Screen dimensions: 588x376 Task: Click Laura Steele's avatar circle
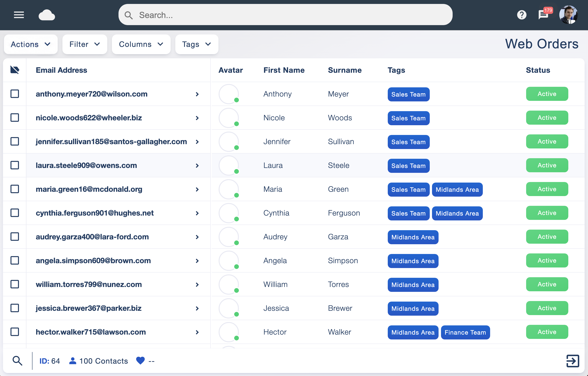(x=229, y=165)
